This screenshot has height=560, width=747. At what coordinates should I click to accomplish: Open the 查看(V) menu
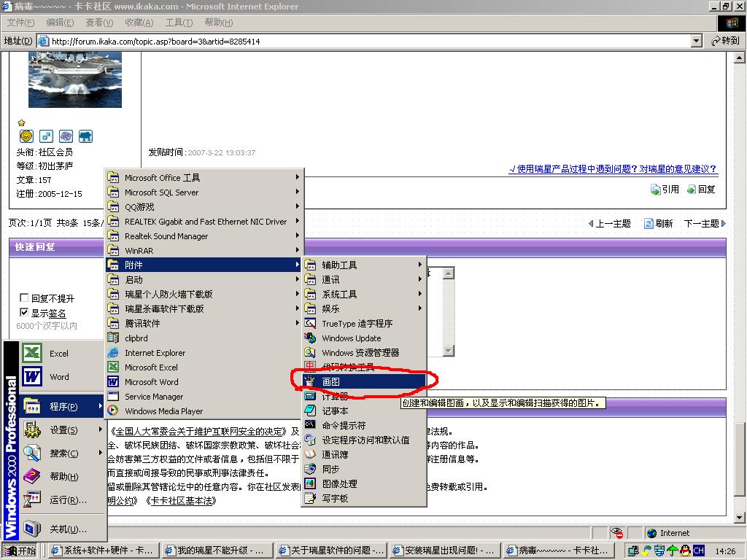pyautogui.click(x=99, y=23)
